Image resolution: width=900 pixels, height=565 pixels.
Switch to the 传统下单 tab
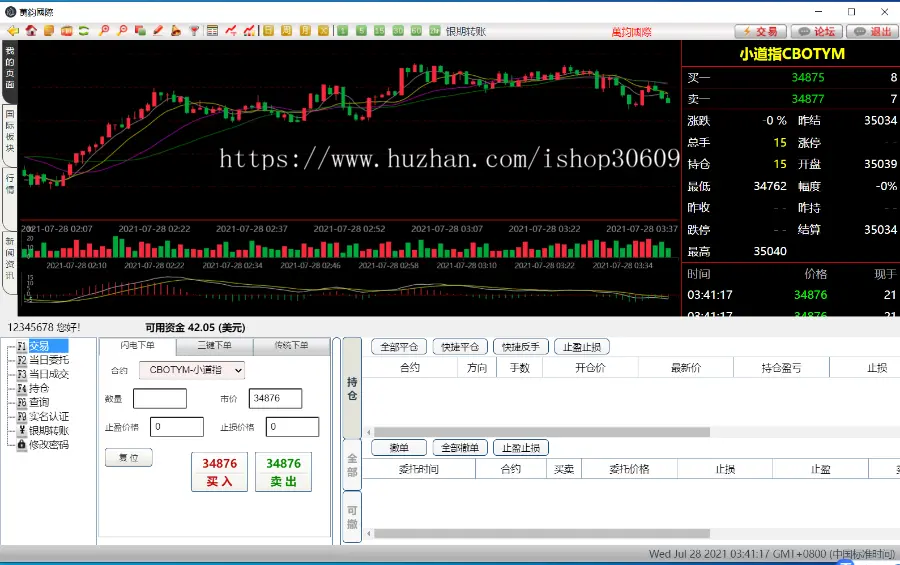pos(291,346)
